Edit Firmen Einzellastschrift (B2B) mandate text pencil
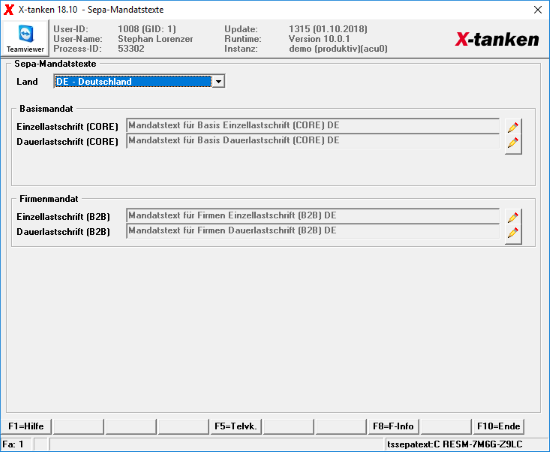The image size is (550, 452). click(x=513, y=217)
